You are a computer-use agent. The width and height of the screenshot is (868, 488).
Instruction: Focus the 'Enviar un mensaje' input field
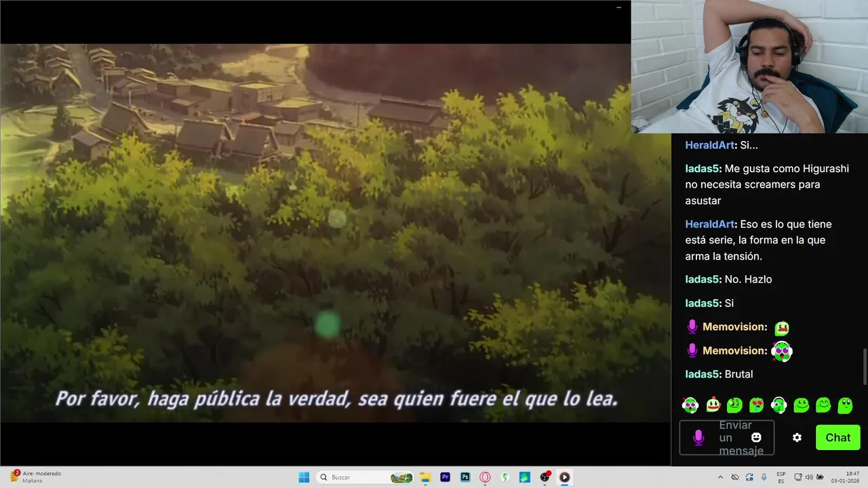point(727,438)
